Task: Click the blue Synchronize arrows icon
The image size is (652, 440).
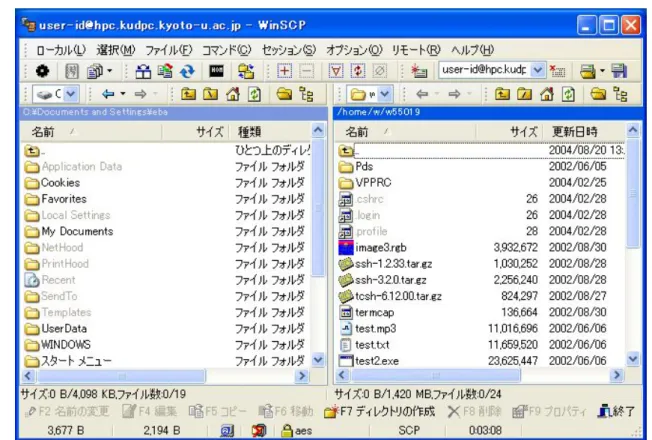Action: click(187, 71)
